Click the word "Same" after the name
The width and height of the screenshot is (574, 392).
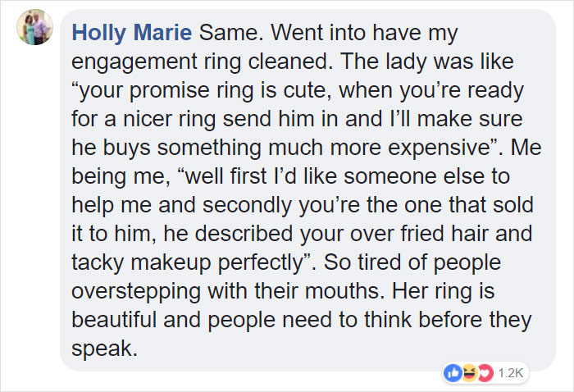click(x=220, y=33)
